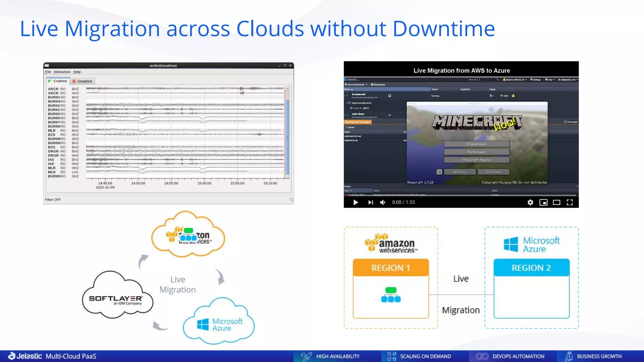
Task: Switch to the Enabled tab in scrttv
Action: [x=58, y=81]
